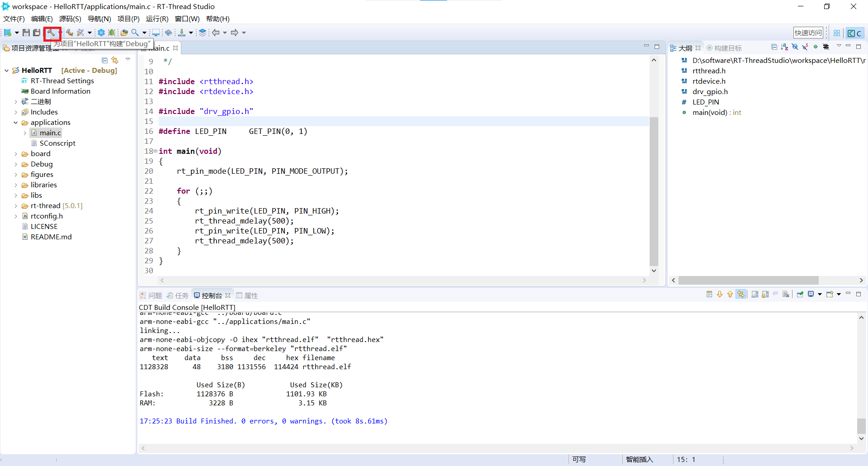Start debugging with the green bug icon
Screen dimensions: 868x466
coord(111,33)
